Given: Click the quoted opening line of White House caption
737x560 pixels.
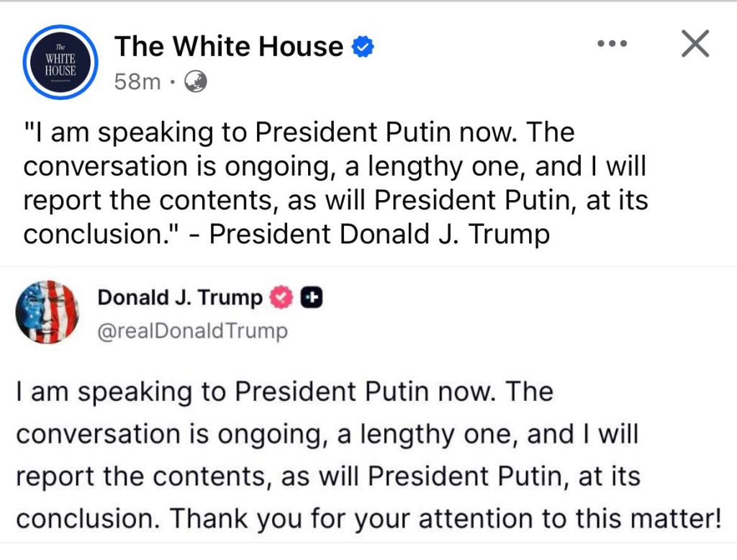Looking at the screenshot, I should click(299, 133).
